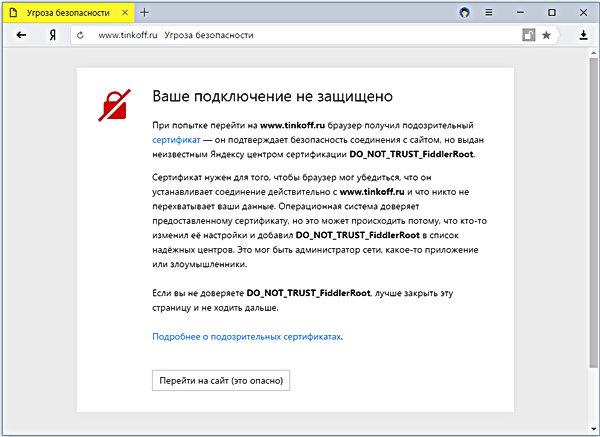Screen dimensions: 600x437
Task: Open downloads with the arrow icon
Action: coord(583,35)
